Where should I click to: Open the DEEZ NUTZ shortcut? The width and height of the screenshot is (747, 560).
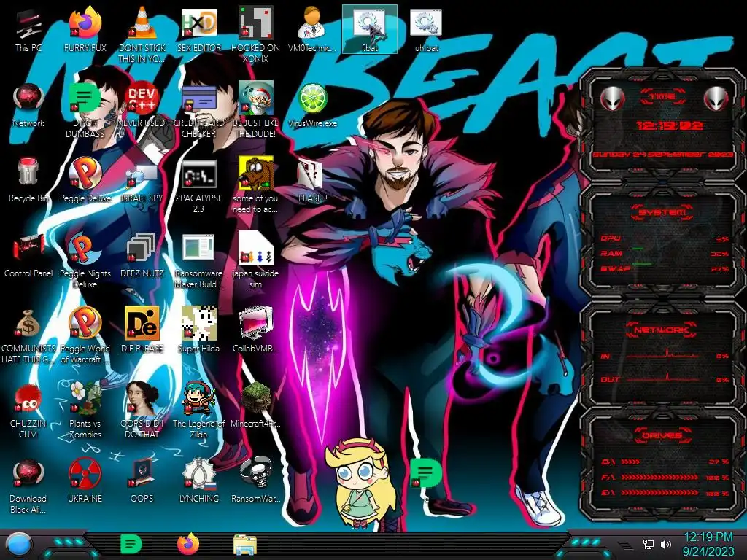pos(142,255)
